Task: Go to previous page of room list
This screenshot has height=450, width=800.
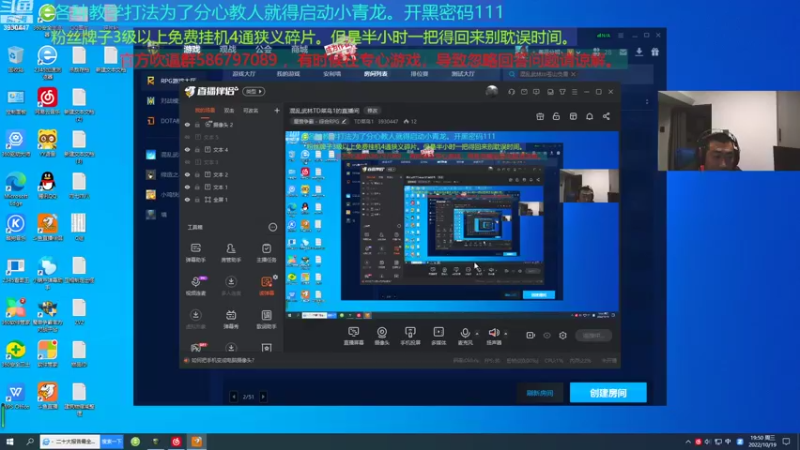Action: [234, 396]
